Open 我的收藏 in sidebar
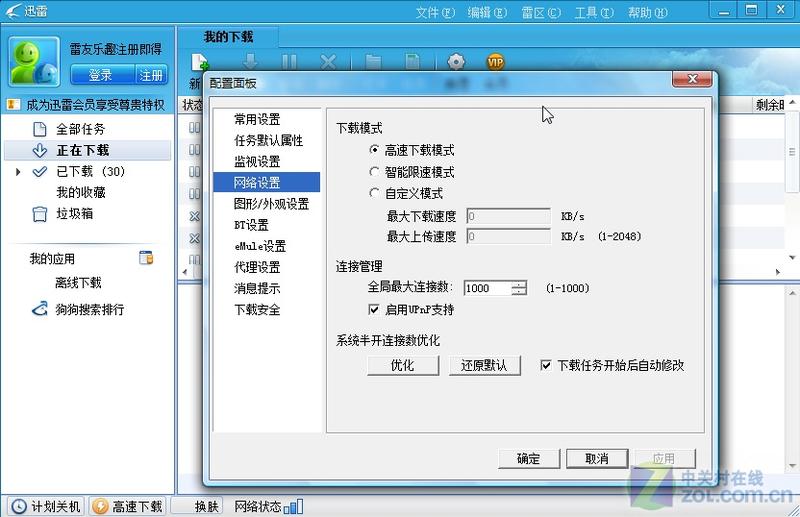The height and width of the screenshot is (517, 800). pyautogui.click(x=81, y=192)
